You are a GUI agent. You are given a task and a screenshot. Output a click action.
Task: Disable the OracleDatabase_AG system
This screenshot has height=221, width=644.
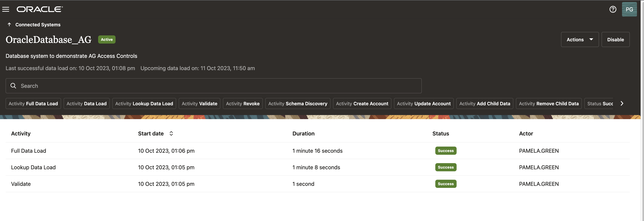coord(615,39)
